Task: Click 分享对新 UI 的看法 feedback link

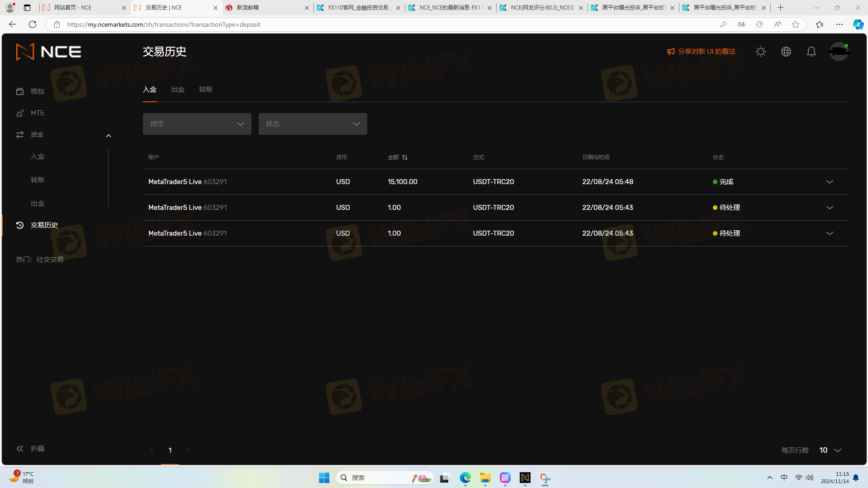Action: point(701,52)
